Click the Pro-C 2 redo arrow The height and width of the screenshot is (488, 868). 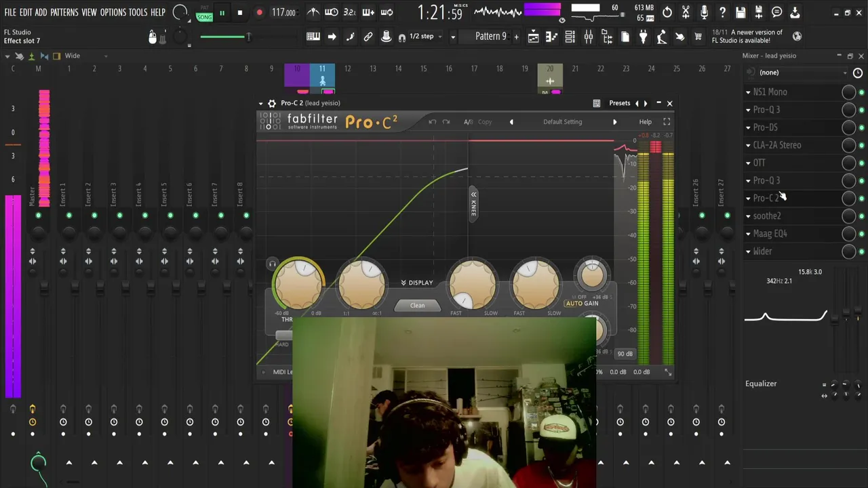(446, 122)
